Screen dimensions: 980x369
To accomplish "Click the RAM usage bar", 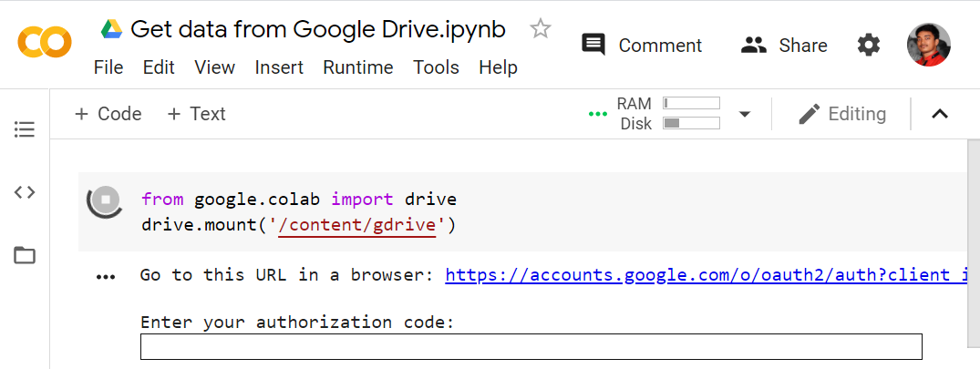I will tap(691, 103).
